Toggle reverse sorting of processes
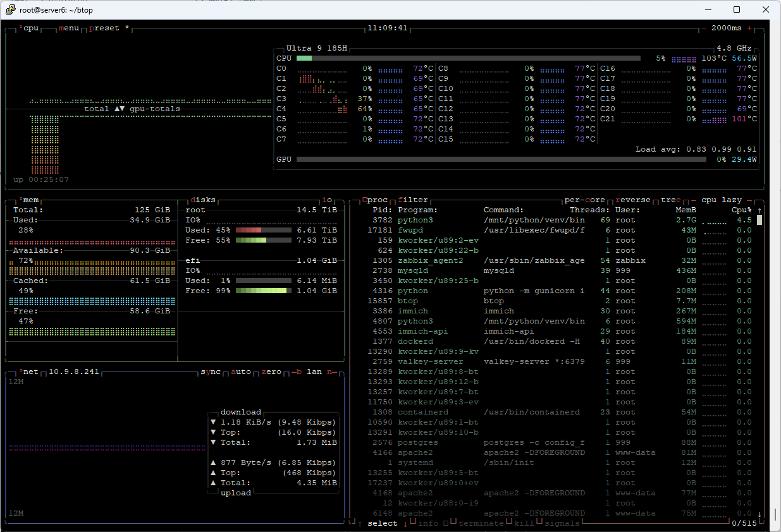The height and width of the screenshot is (532, 781). tap(633, 200)
